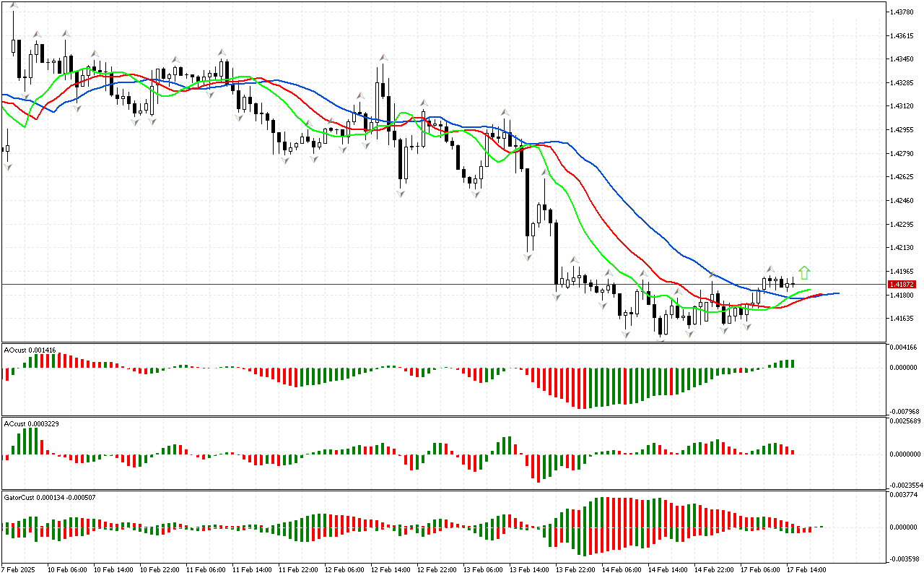Image resolution: width=924 pixels, height=578 pixels.
Task: Click the 0.004166 AOcust scale maximum
Action: [904, 348]
